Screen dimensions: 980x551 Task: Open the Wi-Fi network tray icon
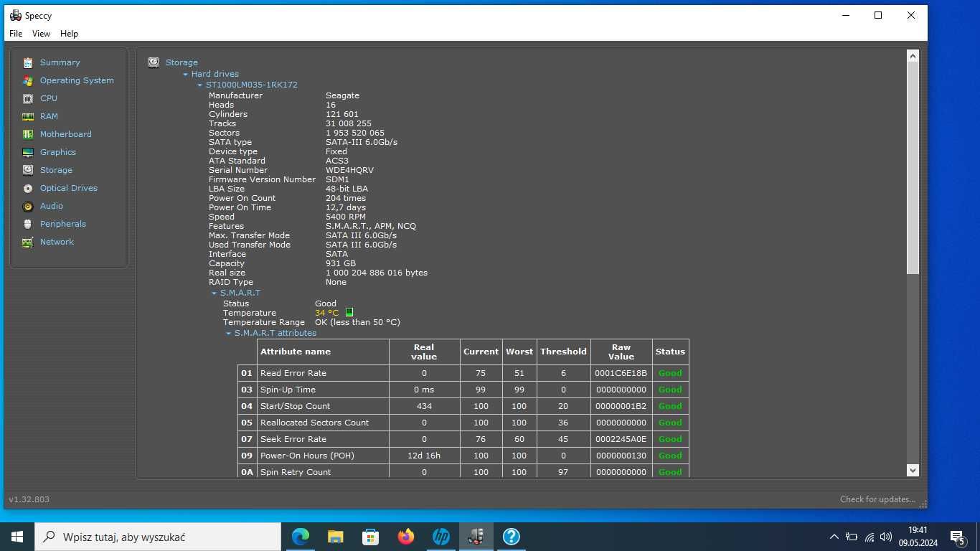point(869,537)
